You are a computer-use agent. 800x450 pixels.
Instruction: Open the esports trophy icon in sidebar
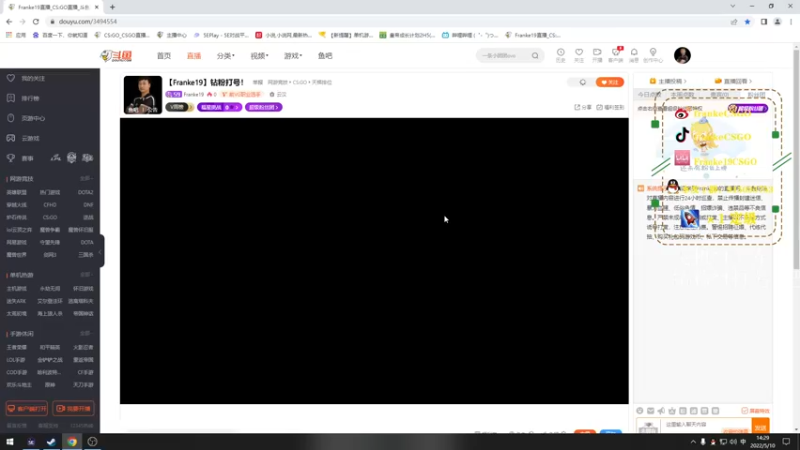(x=11, y=158)
